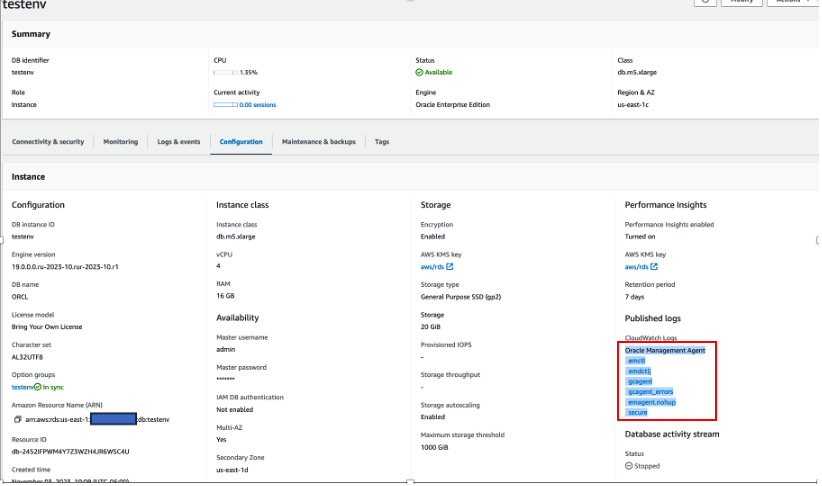Open external link icon beside Performance Insights KMS key
Image resolution: width=822 pixels, height=486 pixels.
pyautogui.click(x=654, y=266)
